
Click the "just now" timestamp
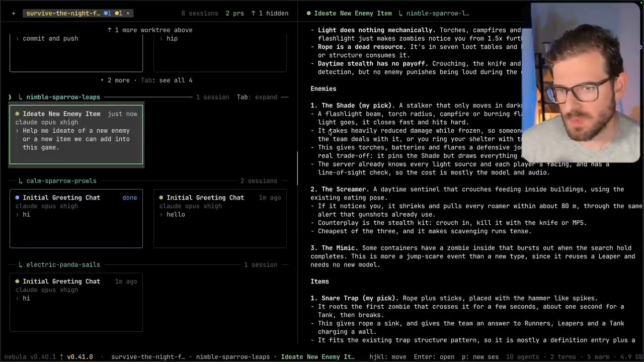pyautogui.click(x=122, y=114)
